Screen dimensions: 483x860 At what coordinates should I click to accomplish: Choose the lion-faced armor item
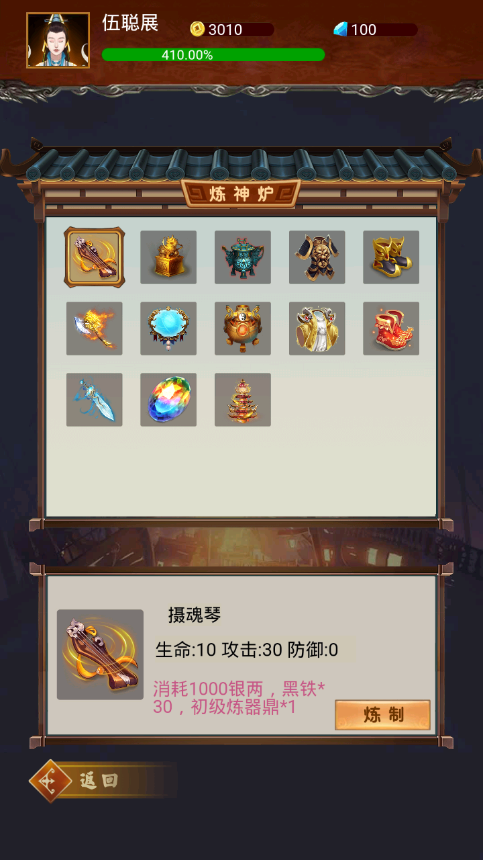click(317, 257)
